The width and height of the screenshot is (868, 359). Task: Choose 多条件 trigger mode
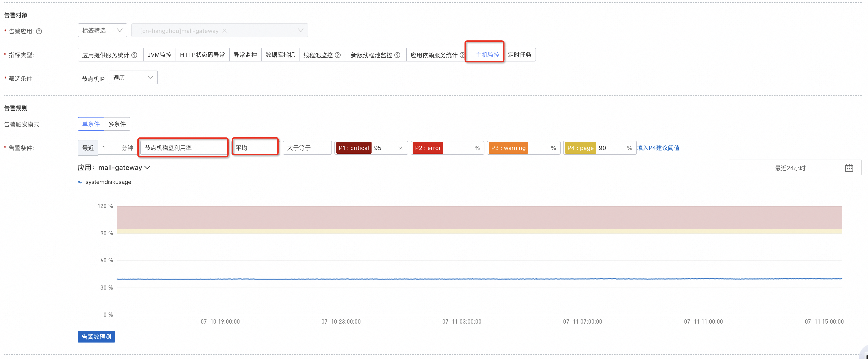[117, 124]
